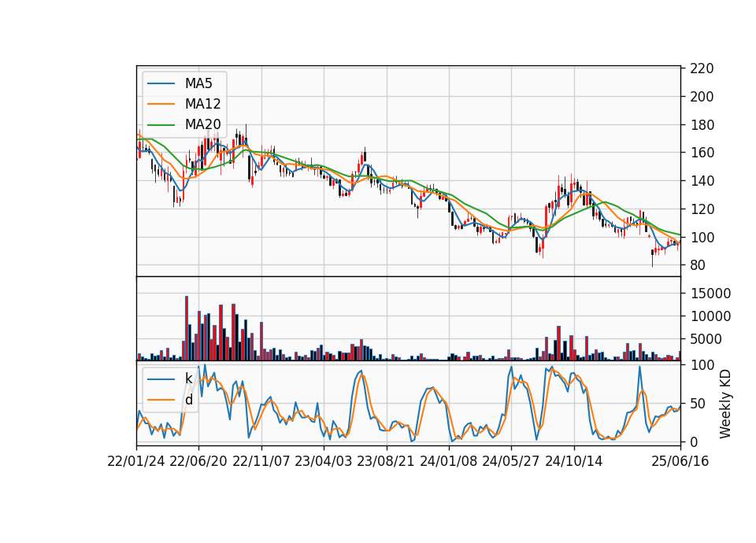Click the 15000 volume axis label
Screen dimensions: 756x543
point(710,294)
